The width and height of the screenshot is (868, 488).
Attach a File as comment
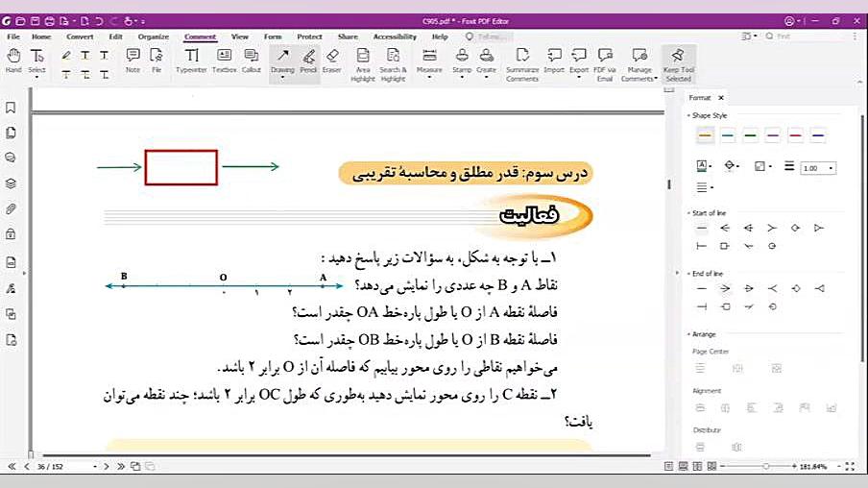(x=157, y=60)
